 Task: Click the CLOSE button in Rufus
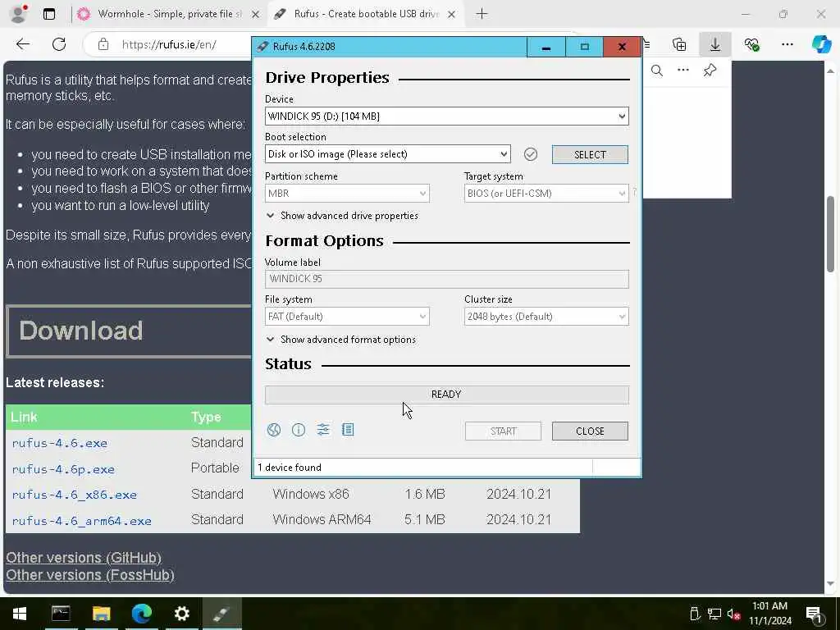590,431
